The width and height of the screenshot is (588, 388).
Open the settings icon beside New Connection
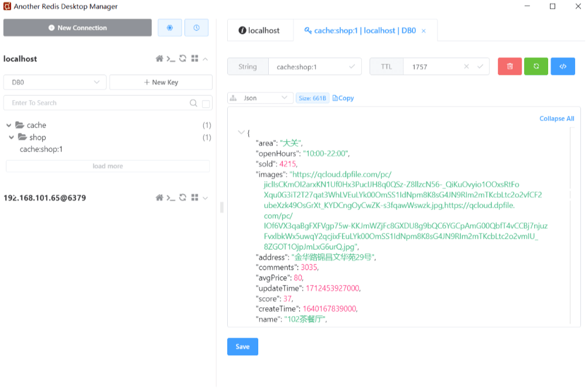point(170,28)
